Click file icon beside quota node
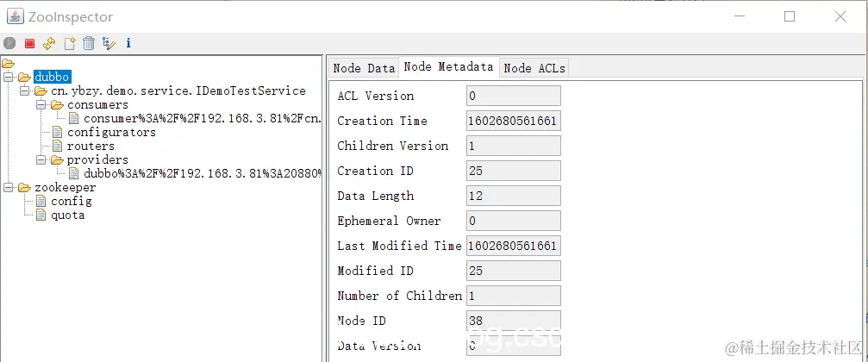 point(41,215)
